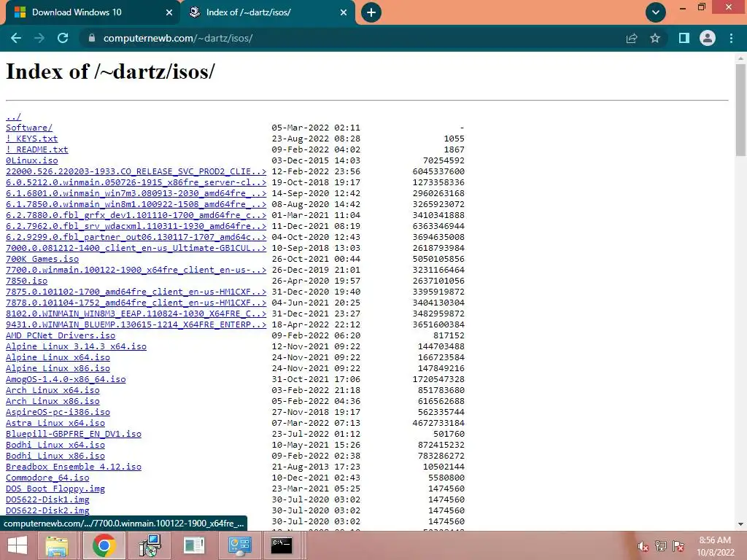The image size is (747, 560).
Task: Click the scrollbar down arrow
Action: pos(740,524)
